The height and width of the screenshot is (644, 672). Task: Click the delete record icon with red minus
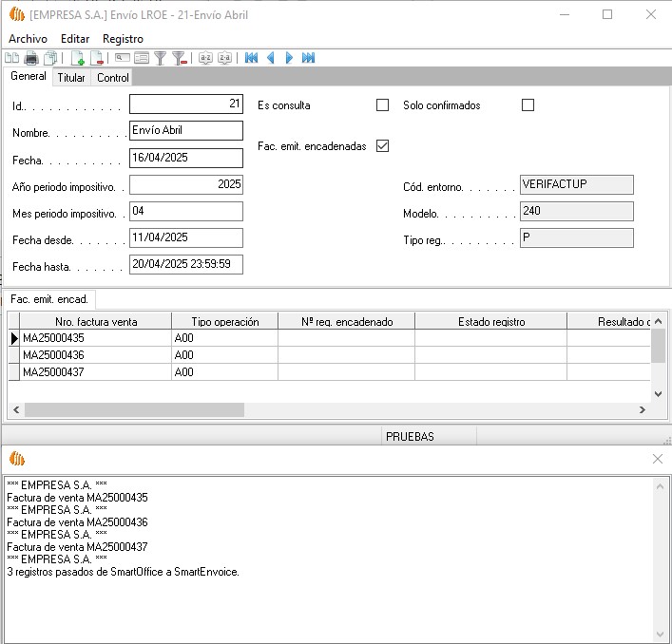(97, 58)
